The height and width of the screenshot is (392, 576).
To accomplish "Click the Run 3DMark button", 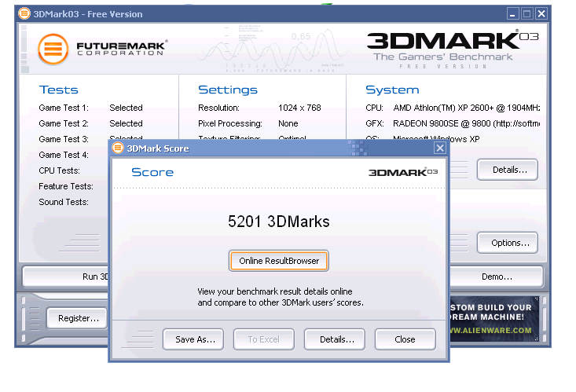I will (65, 277).
